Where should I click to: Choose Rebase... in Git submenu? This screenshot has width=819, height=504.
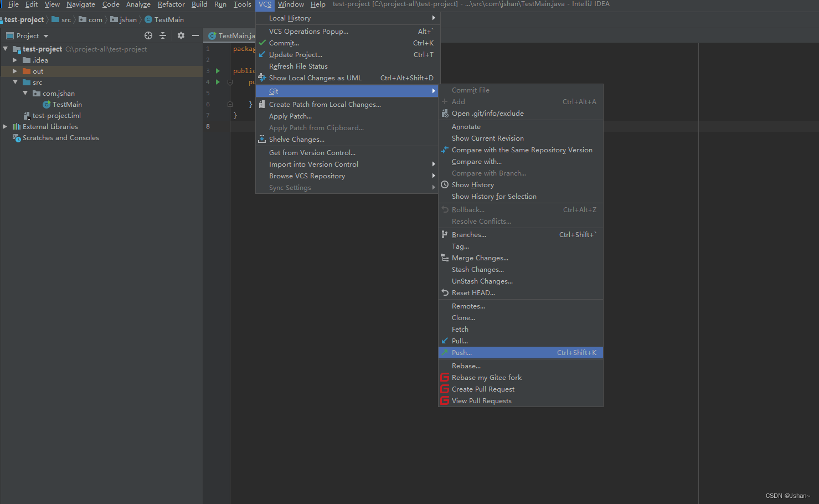pyautogui.click(x=521, y=366)
